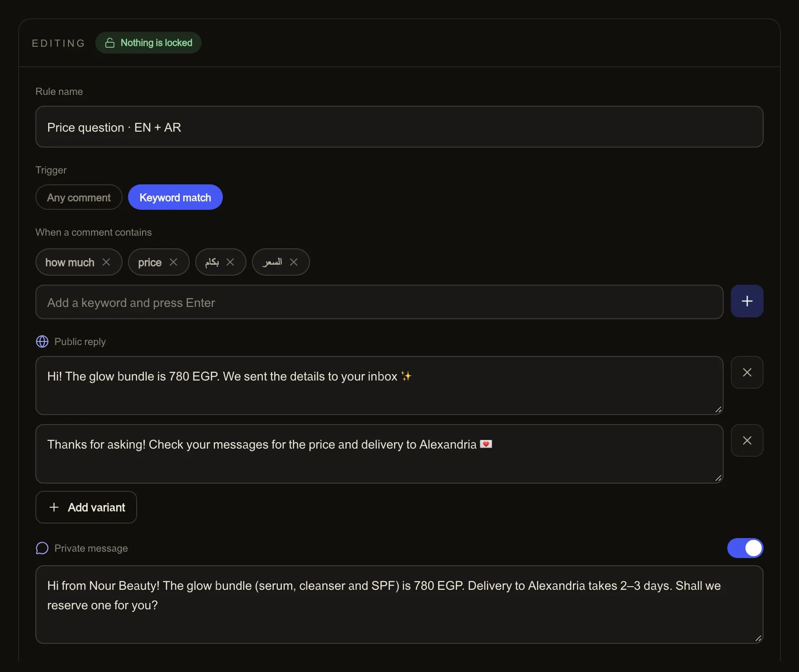Select the "Keyword match" trigger

point(175,197)
